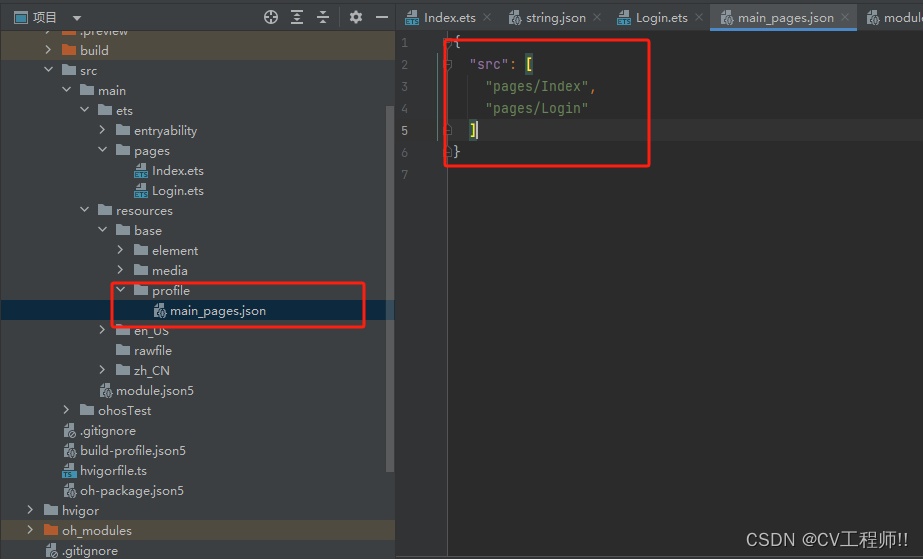
Task: Click the profile folder icon
Action: tap(141, 290)
